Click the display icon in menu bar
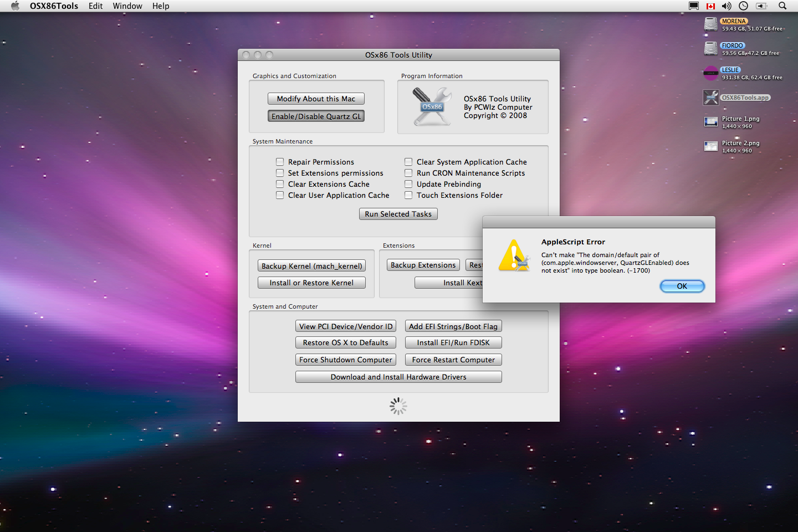The width and height of the screenshot is (798, 532). 694,6
